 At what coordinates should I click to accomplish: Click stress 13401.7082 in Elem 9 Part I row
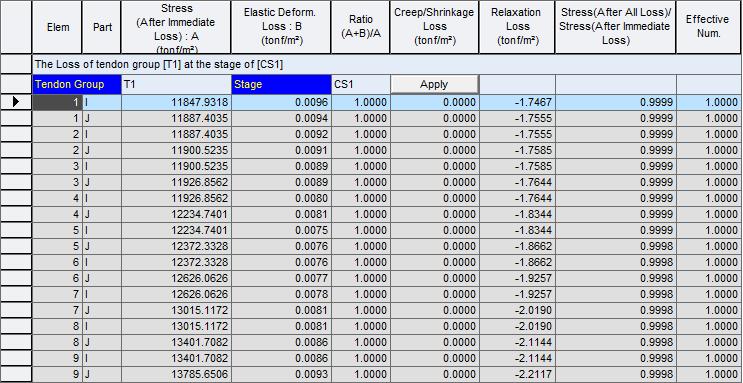point(176,358)
